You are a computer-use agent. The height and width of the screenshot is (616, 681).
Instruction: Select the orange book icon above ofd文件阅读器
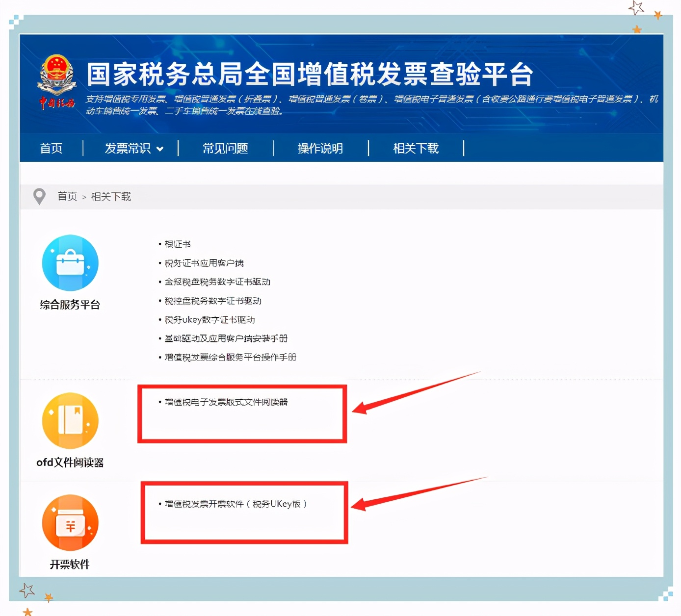click(x=70, y=420)
